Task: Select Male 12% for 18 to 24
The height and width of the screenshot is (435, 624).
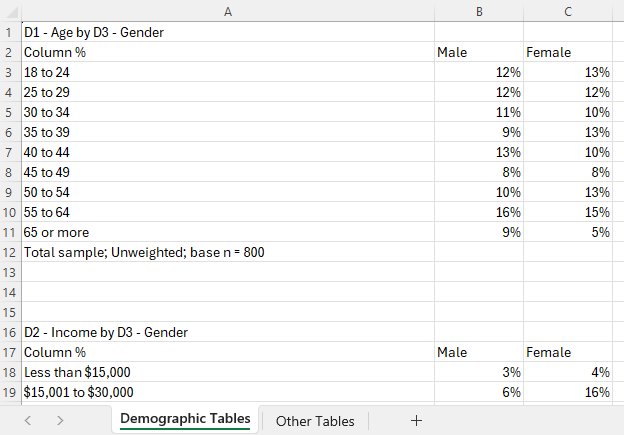Action: 479,72
